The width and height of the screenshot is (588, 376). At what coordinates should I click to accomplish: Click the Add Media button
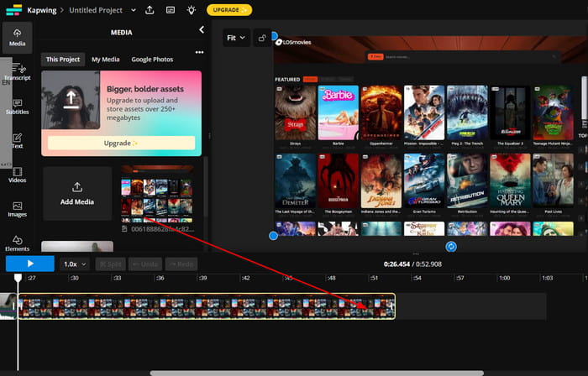[77, 194]
